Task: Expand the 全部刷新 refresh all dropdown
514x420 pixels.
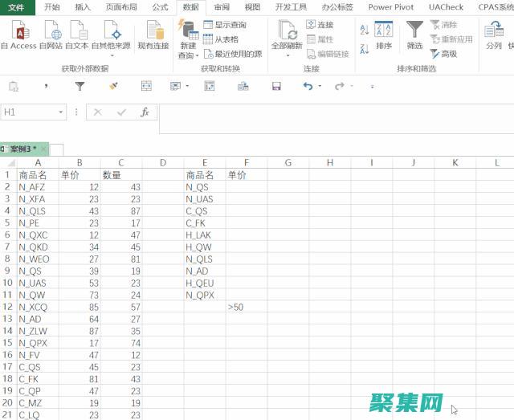Action: 287,55
